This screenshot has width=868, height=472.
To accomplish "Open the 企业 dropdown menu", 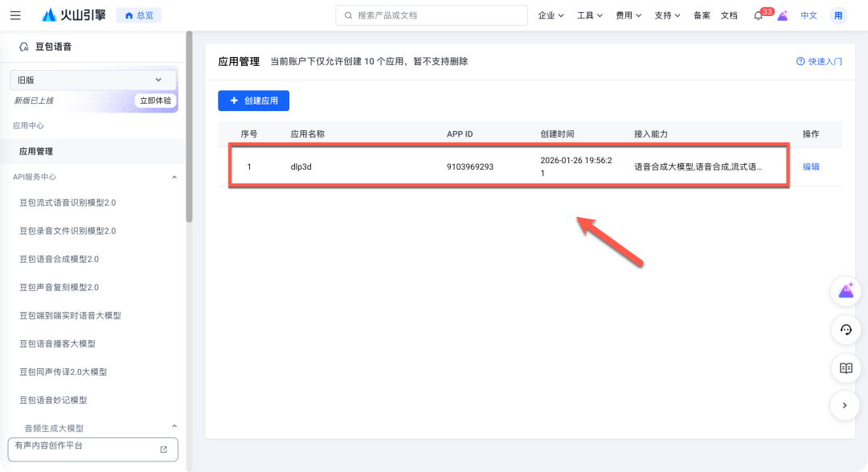I will [x=551, y=15].
